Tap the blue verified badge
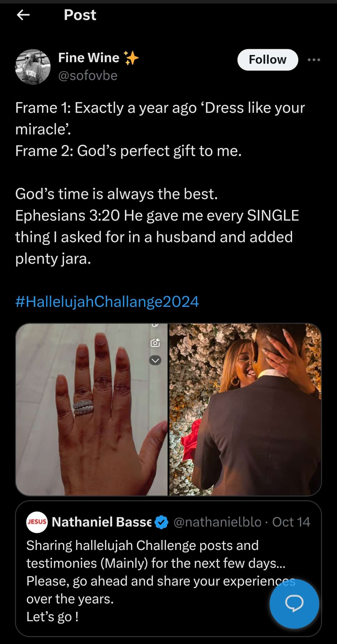This screenshot has height=644, width=337. [161, 522]
